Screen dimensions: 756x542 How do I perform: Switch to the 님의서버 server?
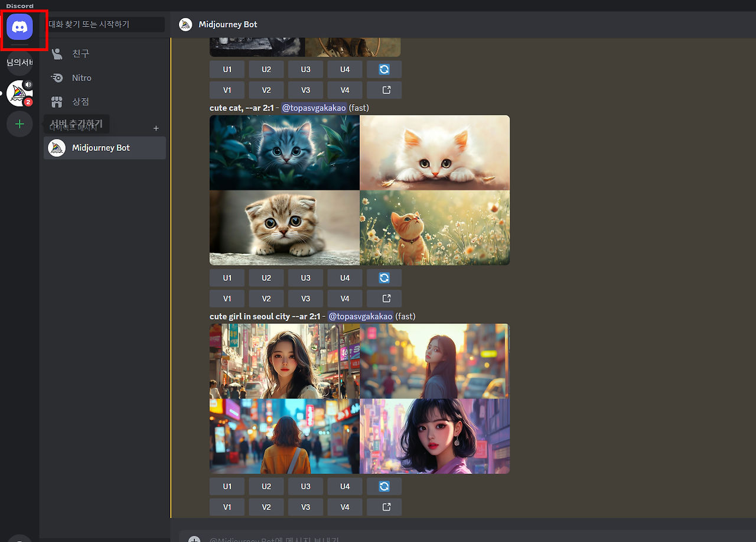coord(19,63)
